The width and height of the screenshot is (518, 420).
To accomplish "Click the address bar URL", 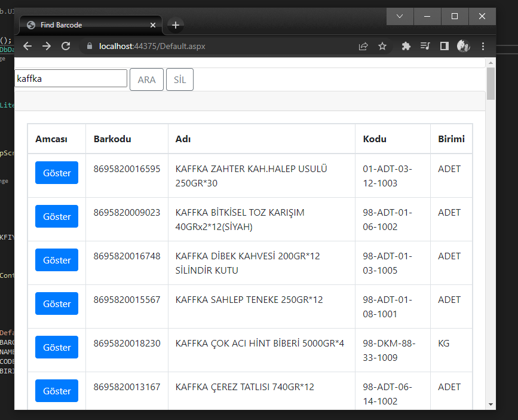I will pos(152,46).
